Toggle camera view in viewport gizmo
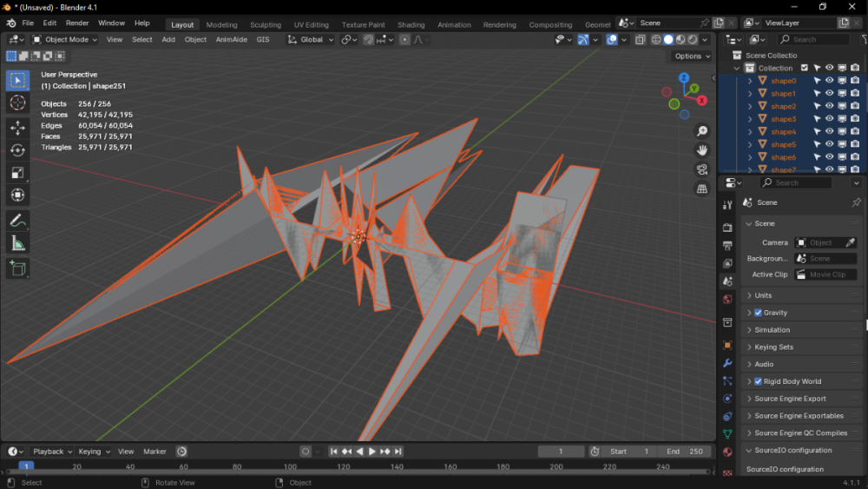Image resolution: width=868 pixels, height=489 pixels. pos(702,169)
